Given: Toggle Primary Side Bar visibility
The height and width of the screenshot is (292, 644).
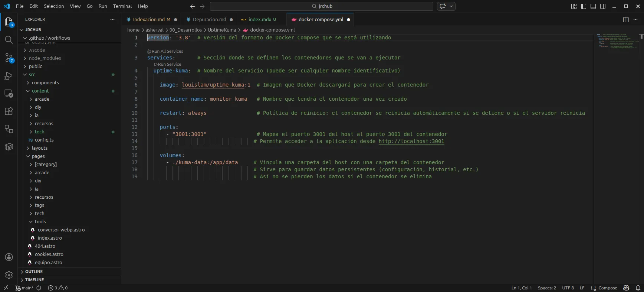Looking at the screenshot, I should pyautogui.click(x=584, y=6).
